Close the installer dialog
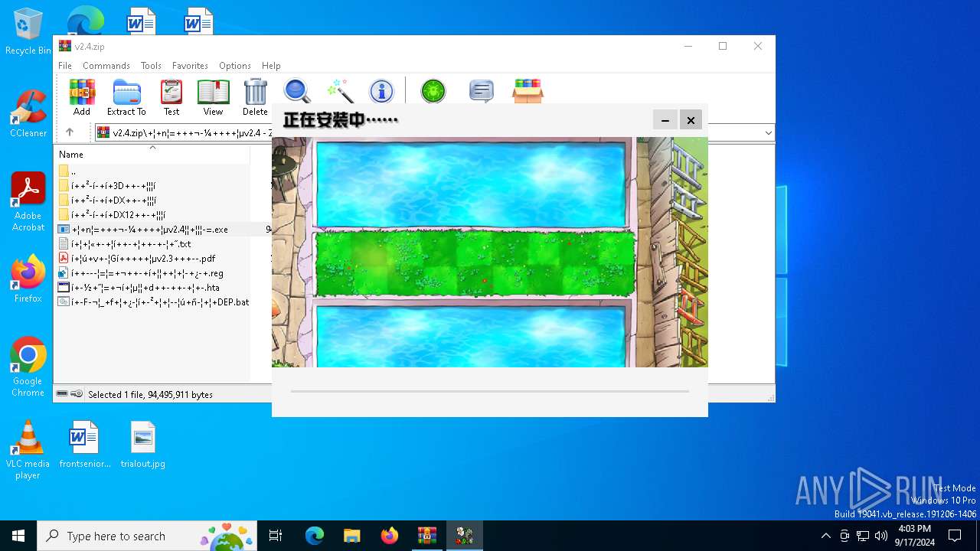Viewport: 980px width, 551px height. 691,120
